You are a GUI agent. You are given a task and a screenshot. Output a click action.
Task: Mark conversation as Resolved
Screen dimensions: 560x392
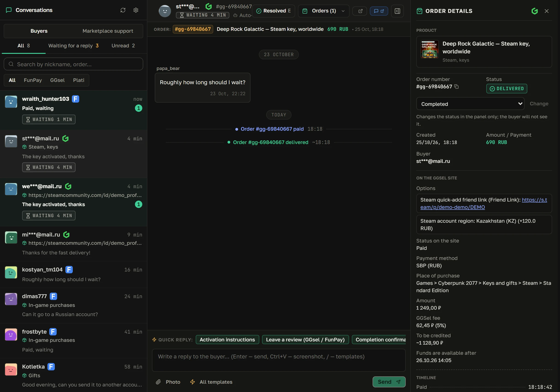point(273,11)
